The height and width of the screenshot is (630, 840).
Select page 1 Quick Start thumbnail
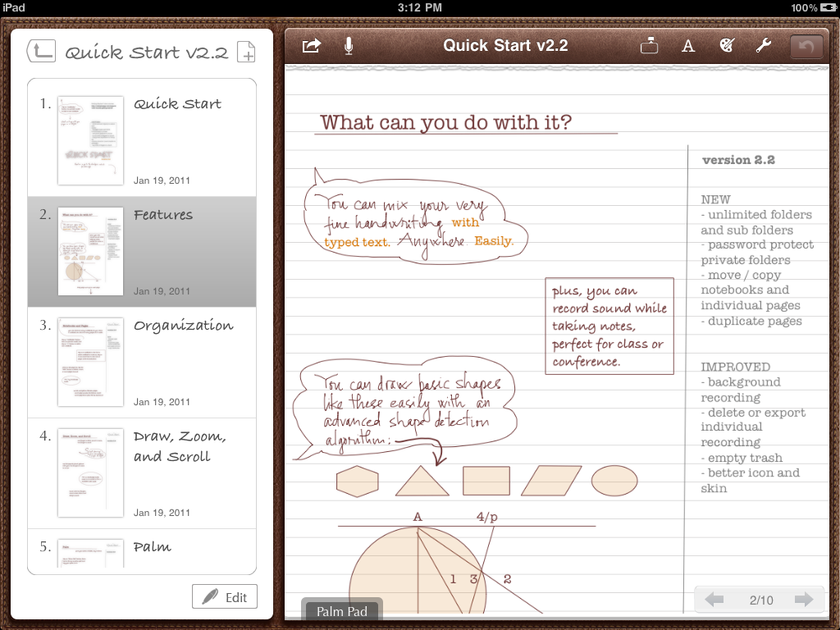click(90, 140)
